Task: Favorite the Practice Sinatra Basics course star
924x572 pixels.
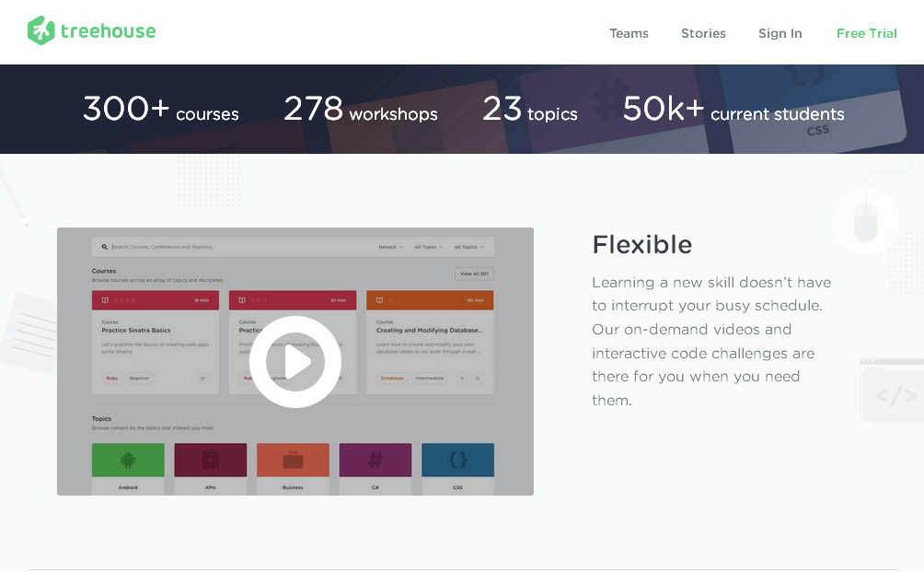Action: pyautogui.click(x=203, y=378)
